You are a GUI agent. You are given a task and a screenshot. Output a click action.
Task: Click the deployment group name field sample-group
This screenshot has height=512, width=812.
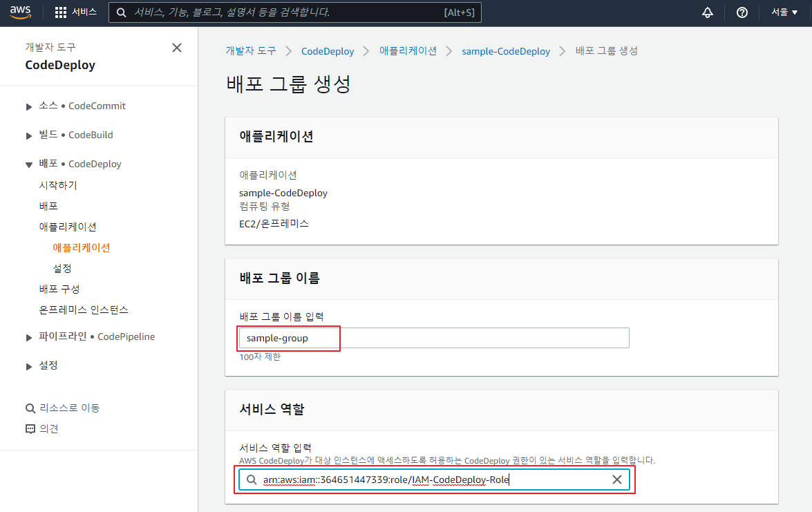(434, 338)
